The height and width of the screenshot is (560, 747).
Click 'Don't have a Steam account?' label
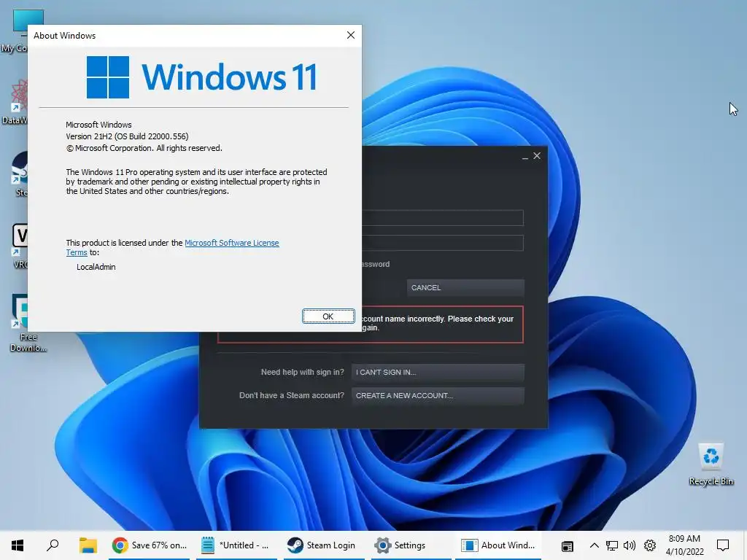point(291,396)
